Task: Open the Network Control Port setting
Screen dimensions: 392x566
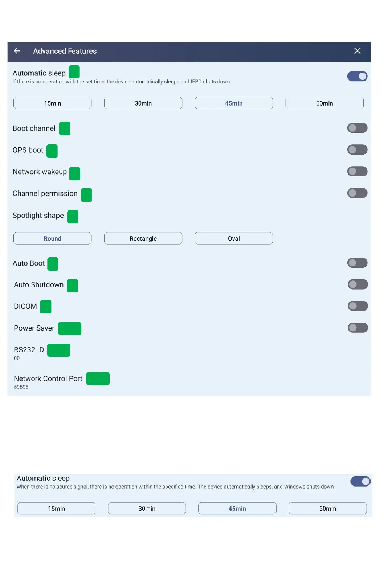Action: [48, 379]
